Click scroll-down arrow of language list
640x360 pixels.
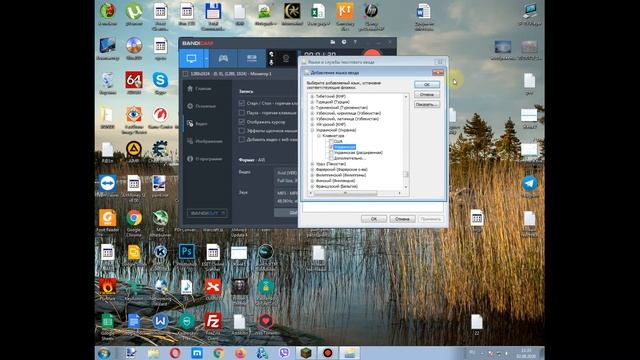(x=406, y=187)
